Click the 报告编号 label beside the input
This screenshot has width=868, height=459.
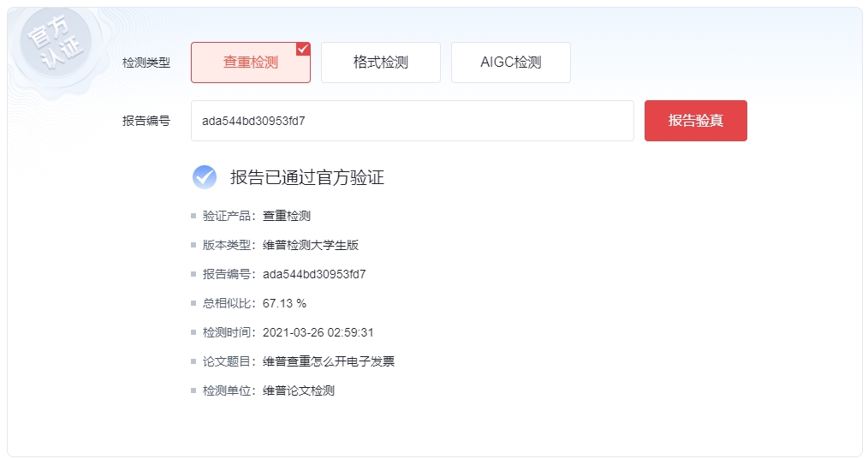coord(146,121)
